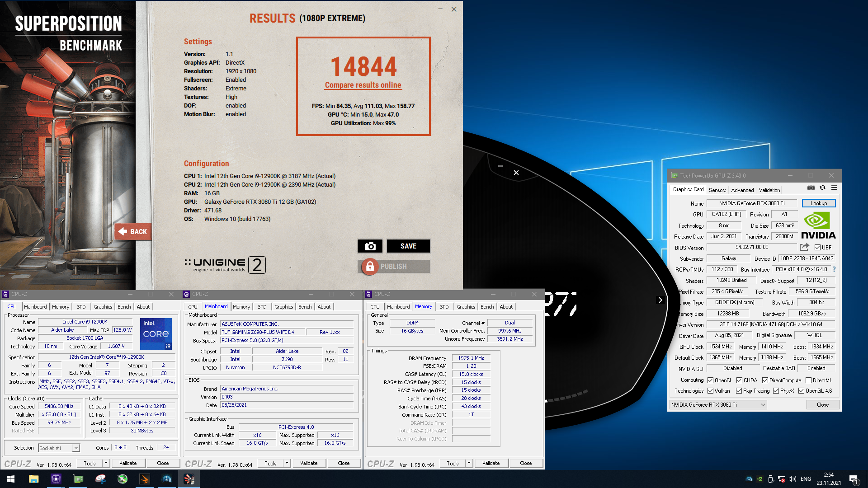The image size is (868, 488).
Task: Switch to Sensors tab in GPU-Z
Action: pyautogui.click(x=717, y=190)
